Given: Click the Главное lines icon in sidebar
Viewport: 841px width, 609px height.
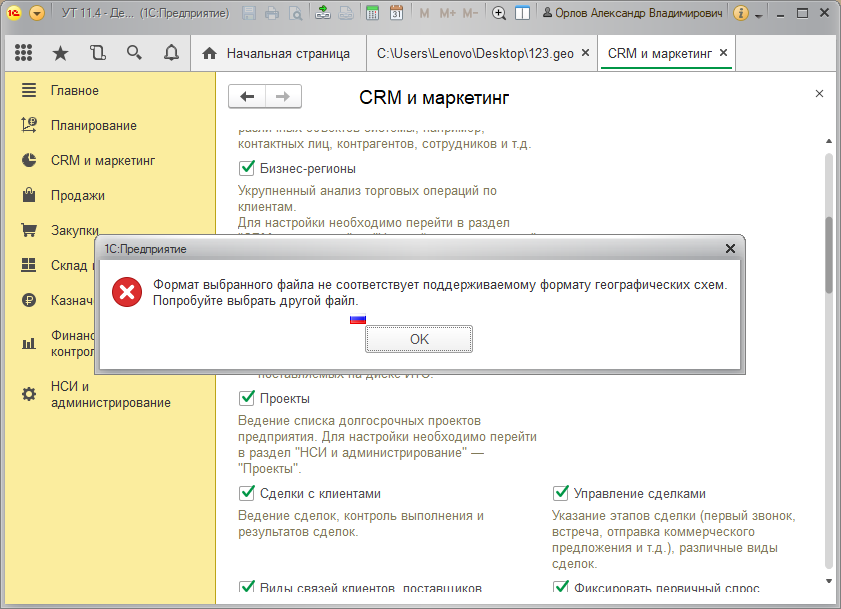Looking at the screenshot, I should [x=29, y=90].
